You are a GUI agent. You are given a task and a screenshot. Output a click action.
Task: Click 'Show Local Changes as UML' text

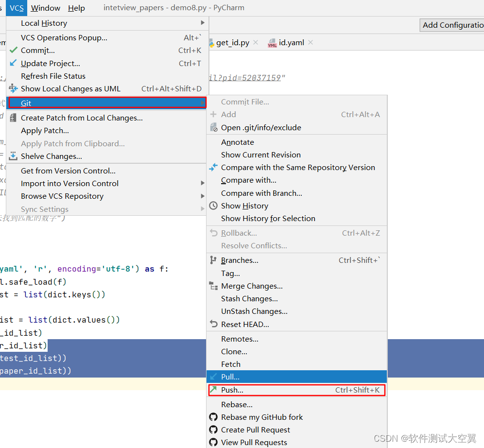[x=70, y=88]
